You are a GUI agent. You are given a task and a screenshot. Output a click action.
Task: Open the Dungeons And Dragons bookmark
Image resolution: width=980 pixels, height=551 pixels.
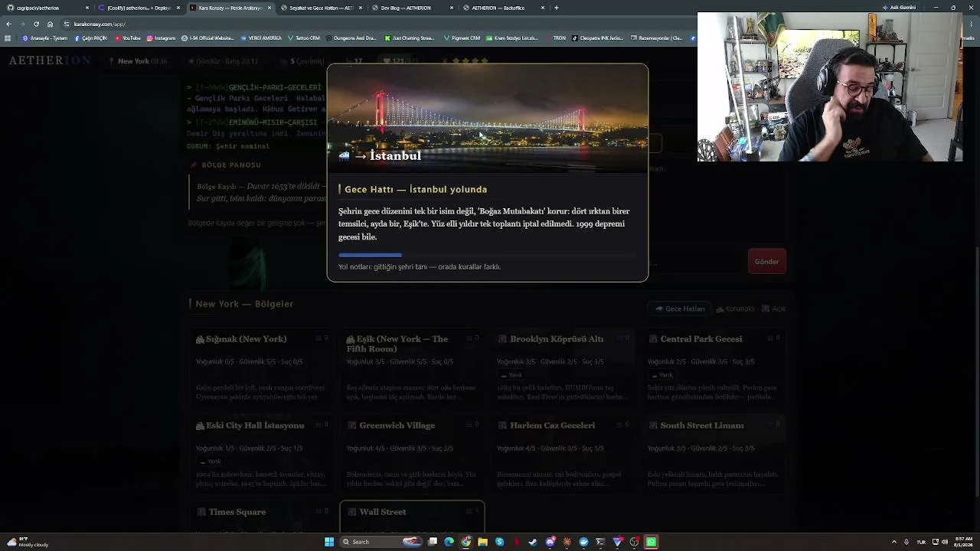point(351,37)
